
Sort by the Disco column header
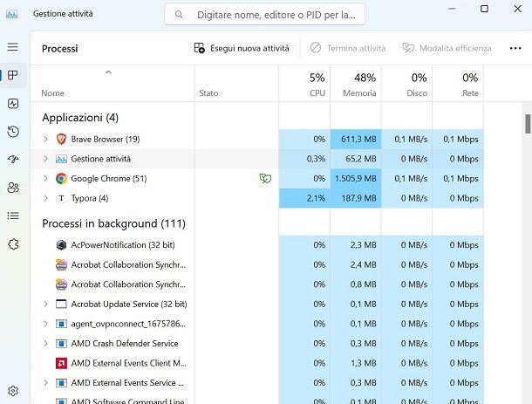pos(406,84)
